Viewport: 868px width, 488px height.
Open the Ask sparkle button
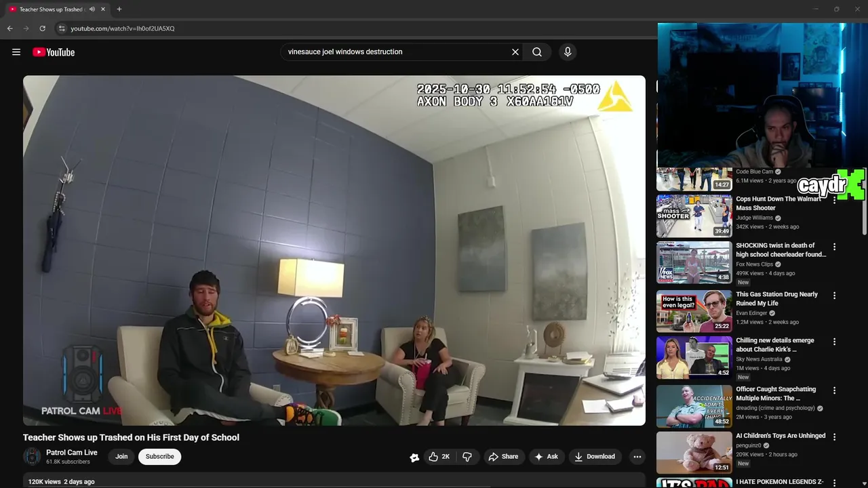(547, 457)
